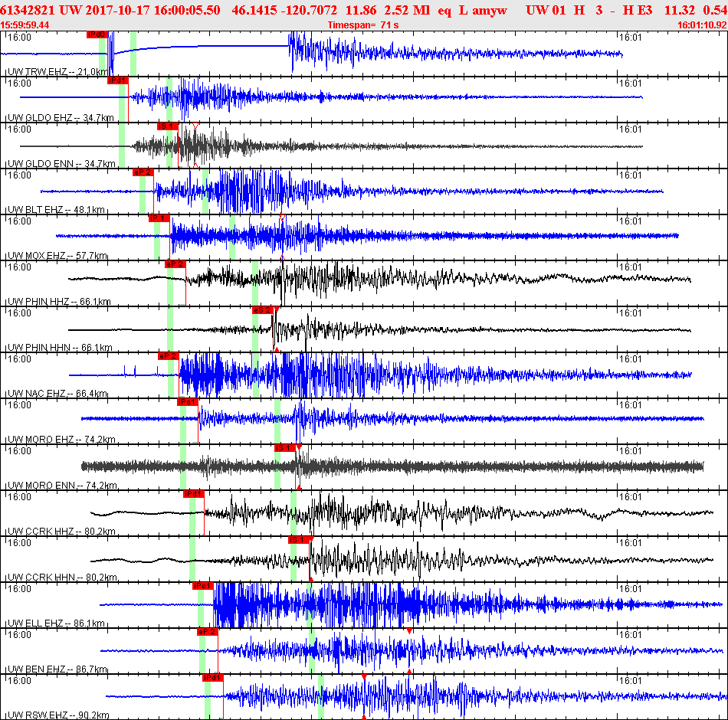Click the eP 2 pick on PHIN HHZ trace

(x=175, y=264)
